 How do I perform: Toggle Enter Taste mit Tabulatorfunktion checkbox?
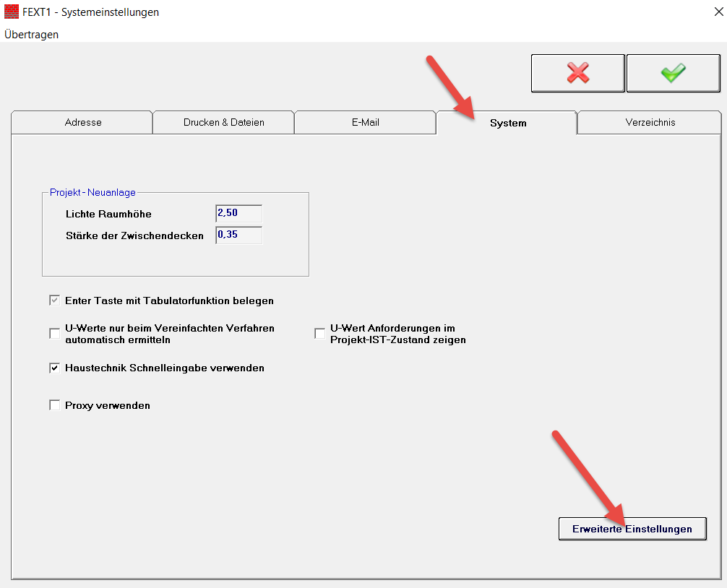pos(55,301)
